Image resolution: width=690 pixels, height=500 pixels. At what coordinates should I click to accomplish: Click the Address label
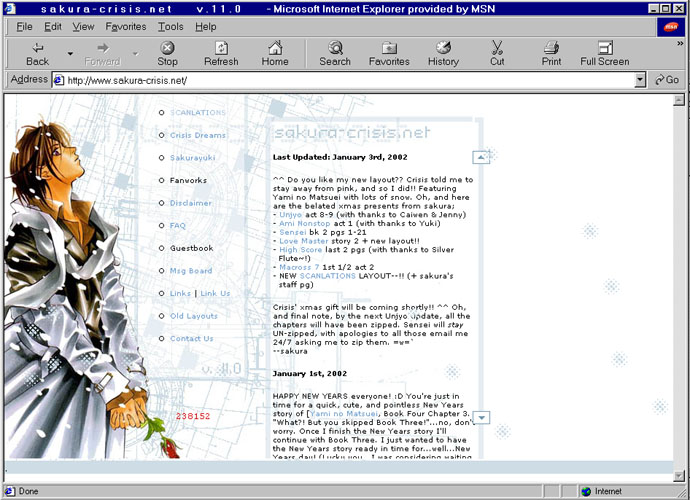point(29,79)
